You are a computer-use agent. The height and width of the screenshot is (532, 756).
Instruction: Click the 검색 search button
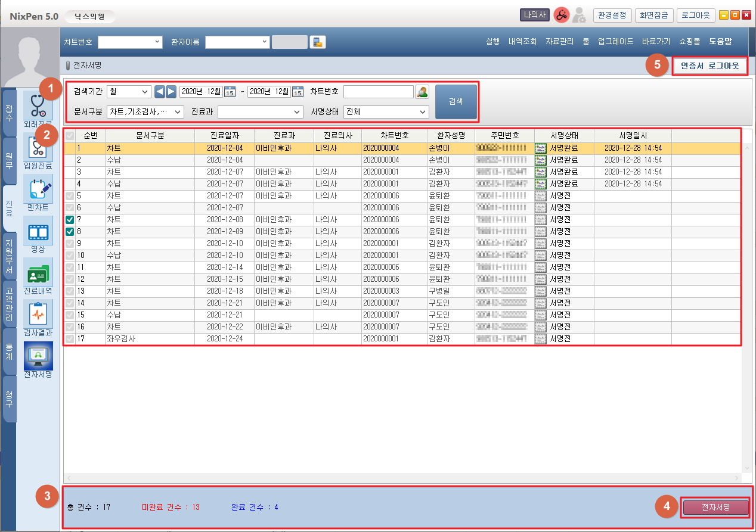point(456,101)
